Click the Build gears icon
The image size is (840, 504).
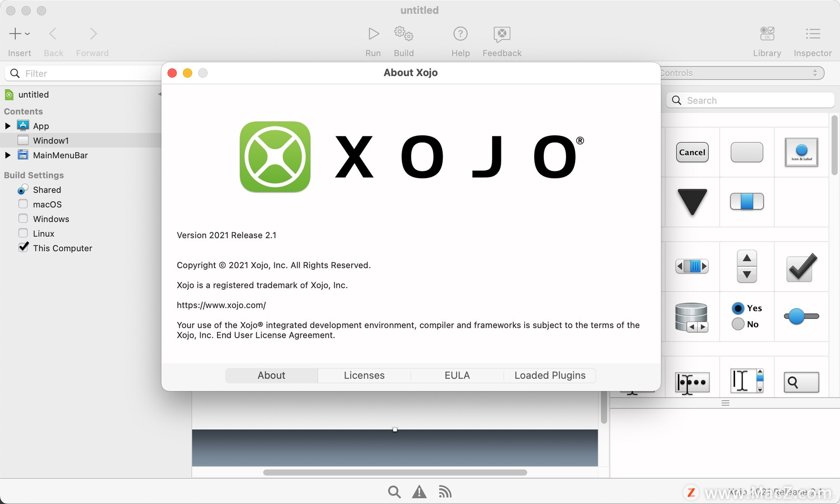click(x=403, y=34)
